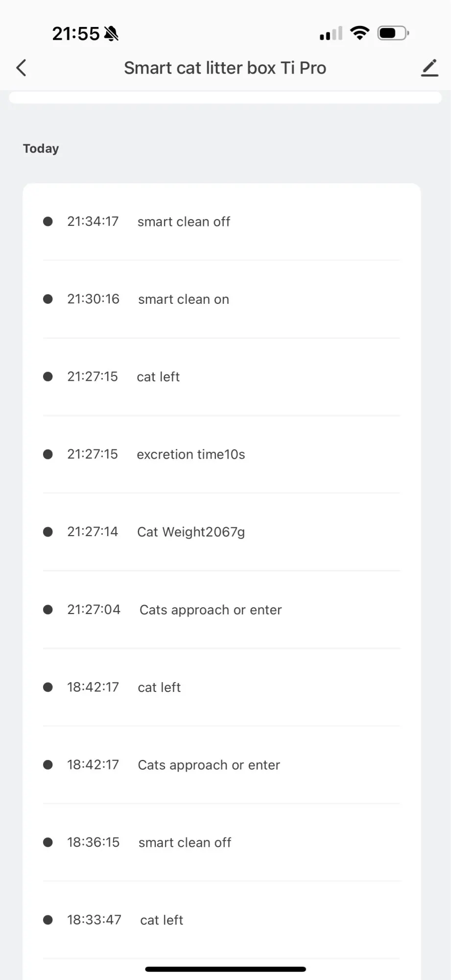The image size is (451, 980).
Task: Tap the edit pencil icon
Action: (429, 68)
